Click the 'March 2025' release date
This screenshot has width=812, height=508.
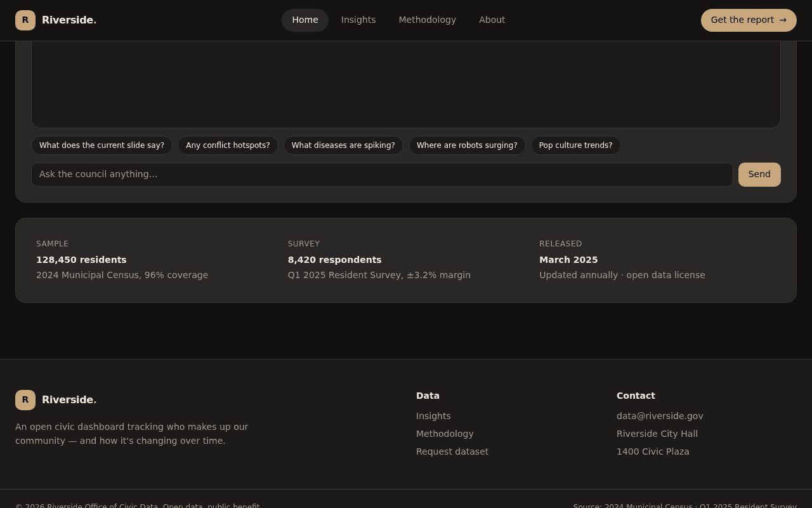568,260
